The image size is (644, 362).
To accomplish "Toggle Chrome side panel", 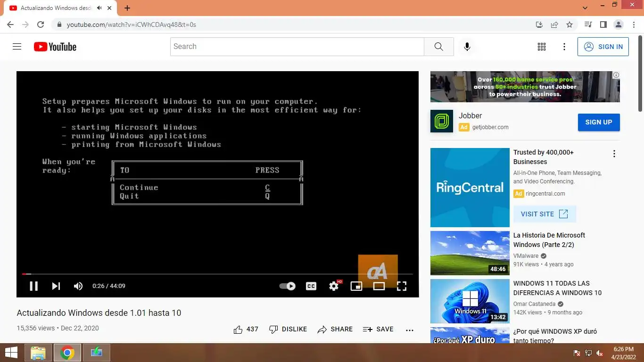I will (x=603, y=25).
